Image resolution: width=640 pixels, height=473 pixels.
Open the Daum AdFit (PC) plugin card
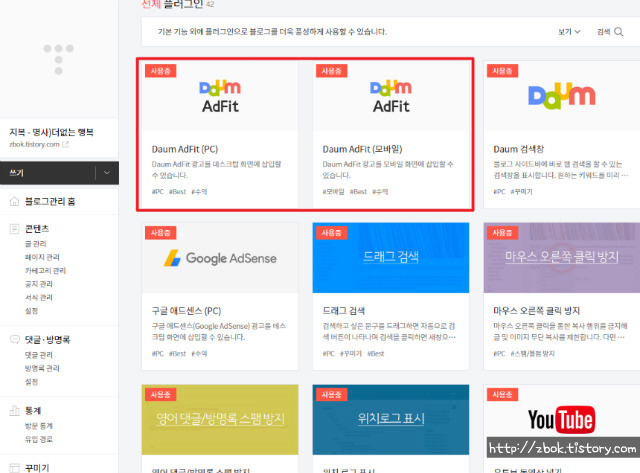click(x=220, y=134)
